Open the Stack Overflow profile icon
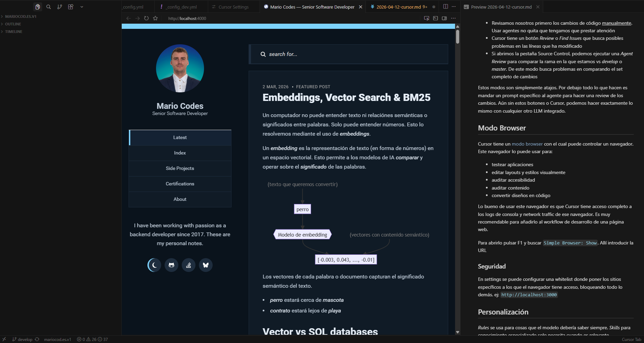This screenshot has width=644, height=343. [x=189, y=265]
